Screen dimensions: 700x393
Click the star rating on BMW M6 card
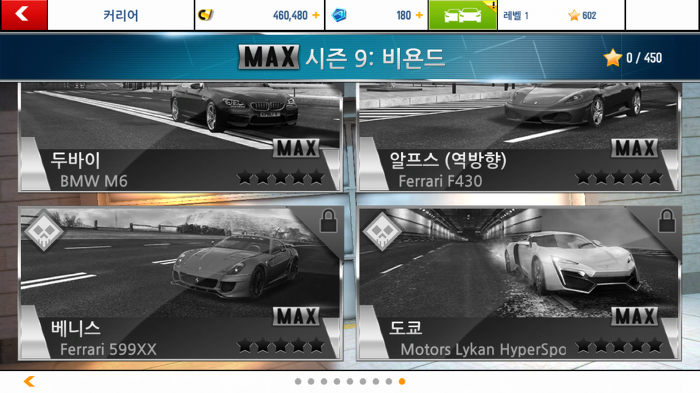point(280,177)
